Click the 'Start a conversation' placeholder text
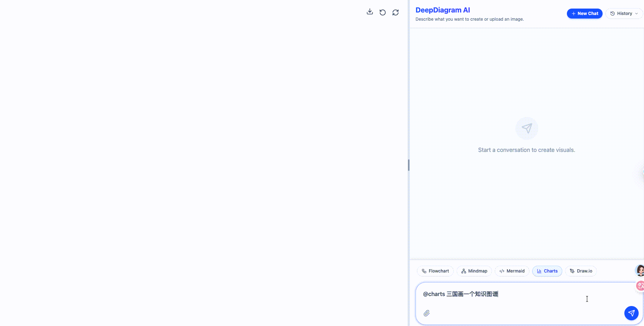Image resolution: width=644 pixels, height=326 pixels. point(527,150)
